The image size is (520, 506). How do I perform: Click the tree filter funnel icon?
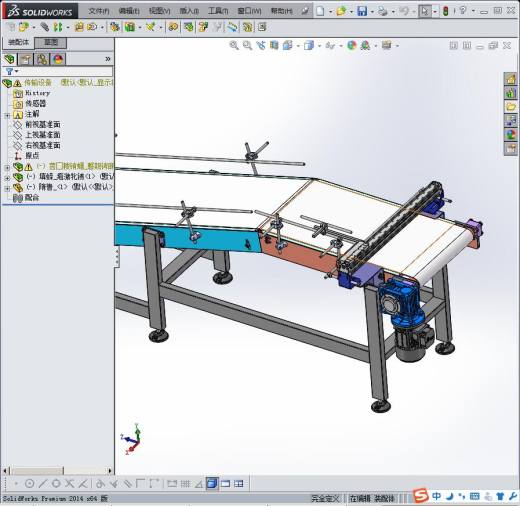[x=9, y=71]
